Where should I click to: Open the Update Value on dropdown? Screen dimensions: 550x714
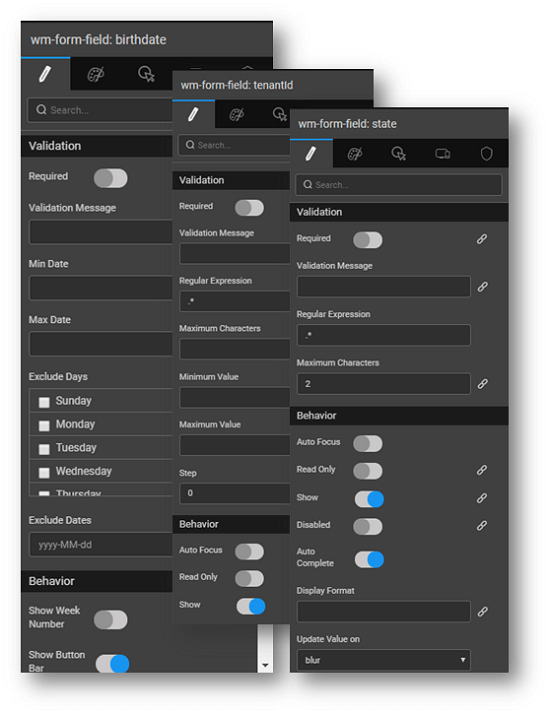(x=384, y=660)
